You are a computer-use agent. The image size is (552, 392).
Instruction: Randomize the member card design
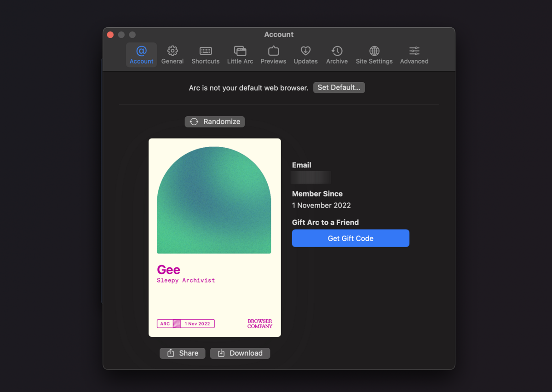215,121
